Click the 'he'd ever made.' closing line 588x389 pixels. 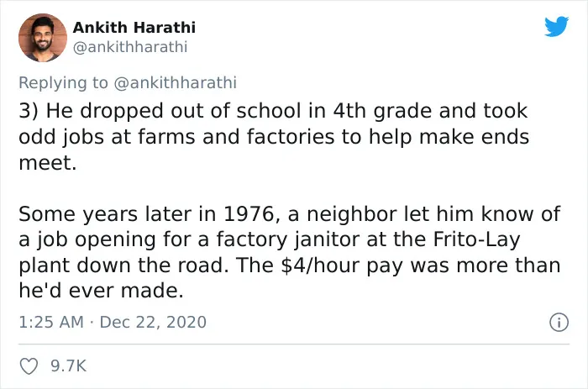(x=102, y=291)
